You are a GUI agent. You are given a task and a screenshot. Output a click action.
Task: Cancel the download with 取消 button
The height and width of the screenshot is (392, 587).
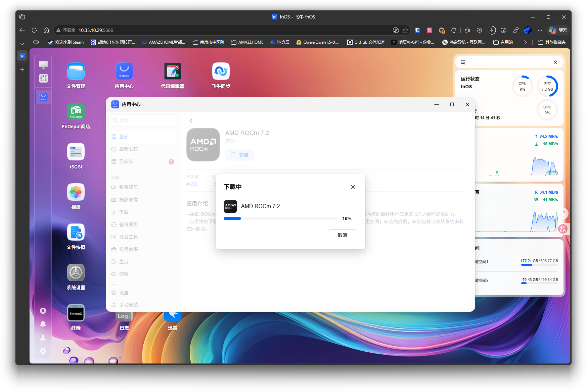click(343, 235)
